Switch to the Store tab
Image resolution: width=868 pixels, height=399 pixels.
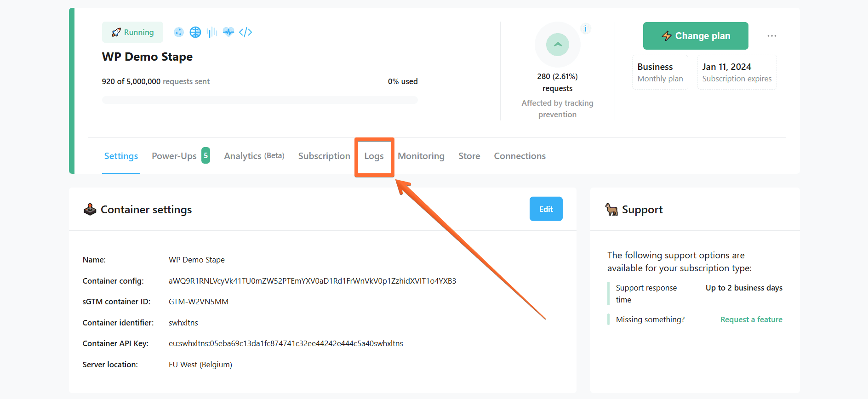click(x=469, y=156)
